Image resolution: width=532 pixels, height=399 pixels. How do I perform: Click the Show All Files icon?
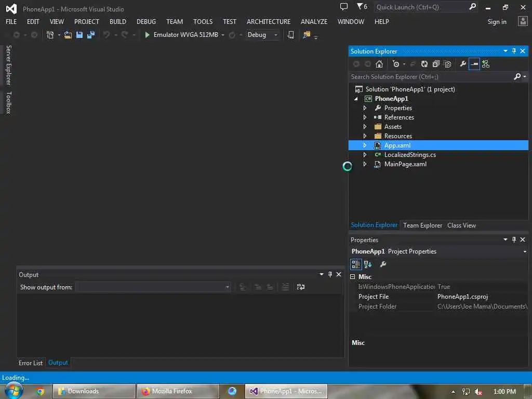(447, 64)
